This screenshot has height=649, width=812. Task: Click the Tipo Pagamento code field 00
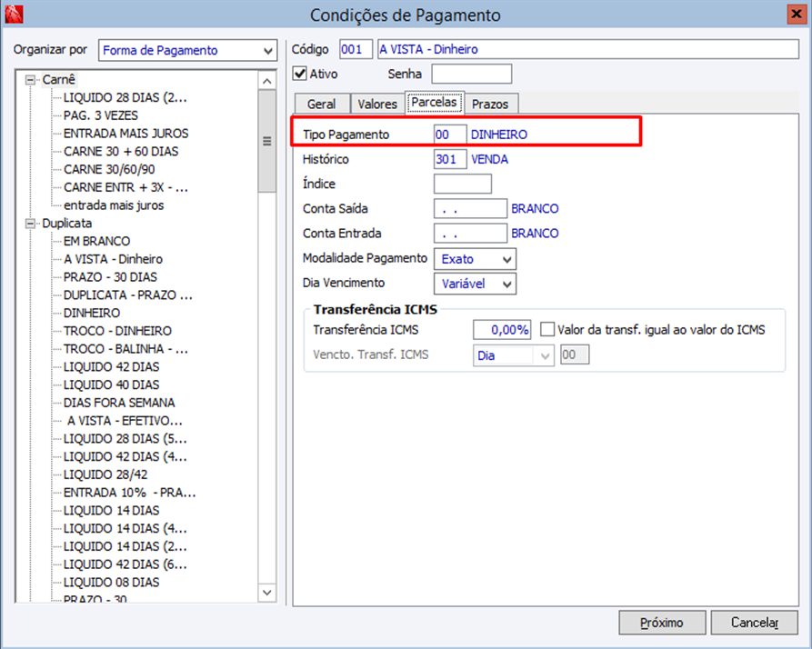[x=450, y=135]
